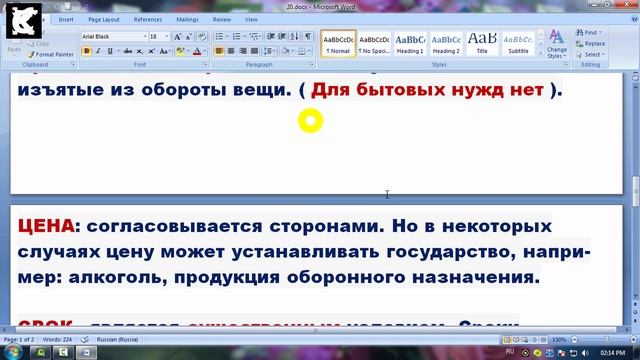Open the Review tab
Viewport: 640px width, 360px height.
(x=222, y=20)
